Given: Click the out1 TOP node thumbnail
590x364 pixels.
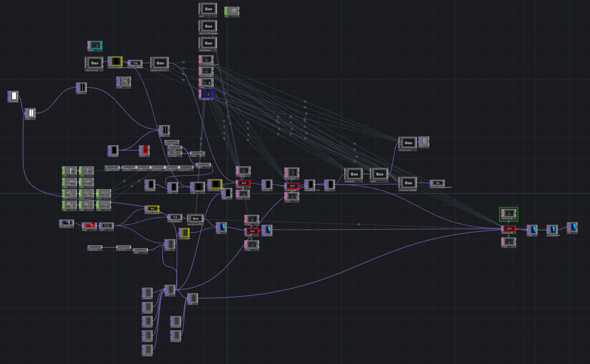Looking at the screenshot, I should (573, 227).
